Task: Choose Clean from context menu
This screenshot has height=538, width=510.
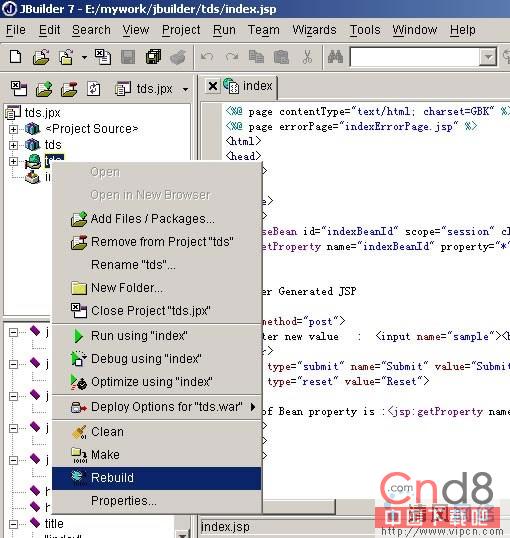Action: (157, 432)
